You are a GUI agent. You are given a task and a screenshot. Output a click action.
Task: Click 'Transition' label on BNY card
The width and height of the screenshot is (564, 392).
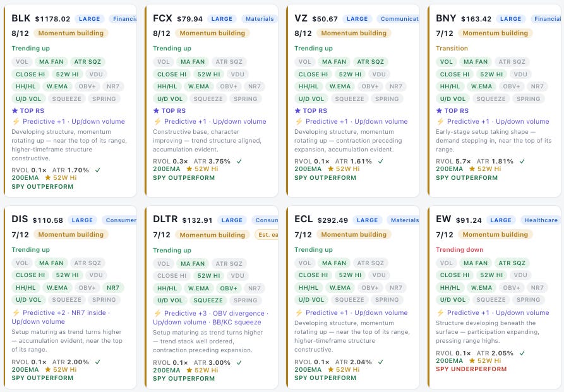pyautogui.click(x=452, y=48)
